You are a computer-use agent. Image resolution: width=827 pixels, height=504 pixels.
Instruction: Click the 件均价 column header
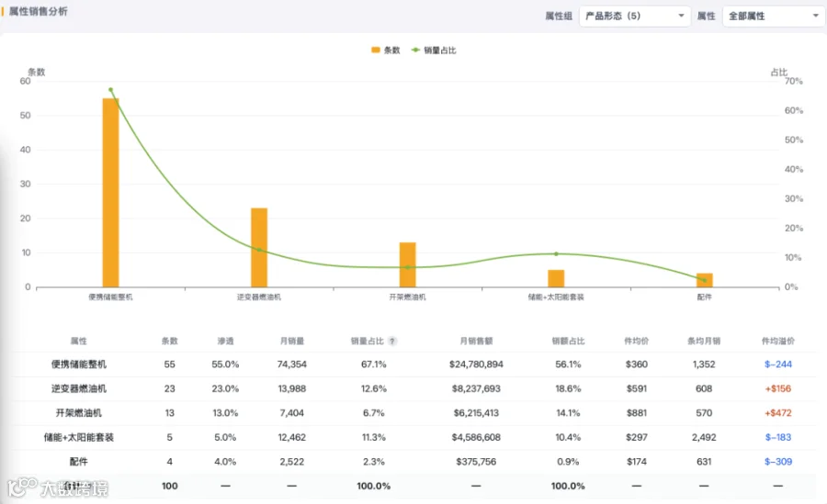pos(637,342)
